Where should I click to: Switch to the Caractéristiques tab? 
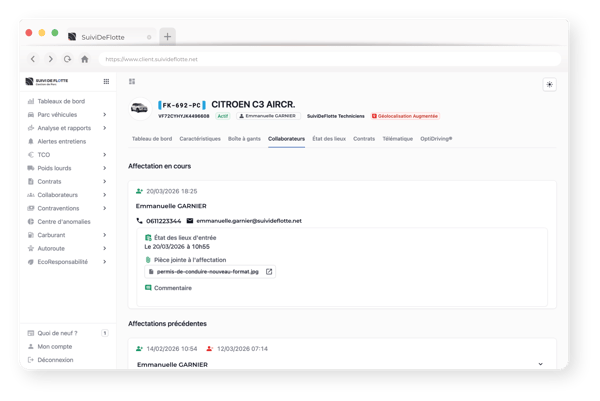point(200,139)
